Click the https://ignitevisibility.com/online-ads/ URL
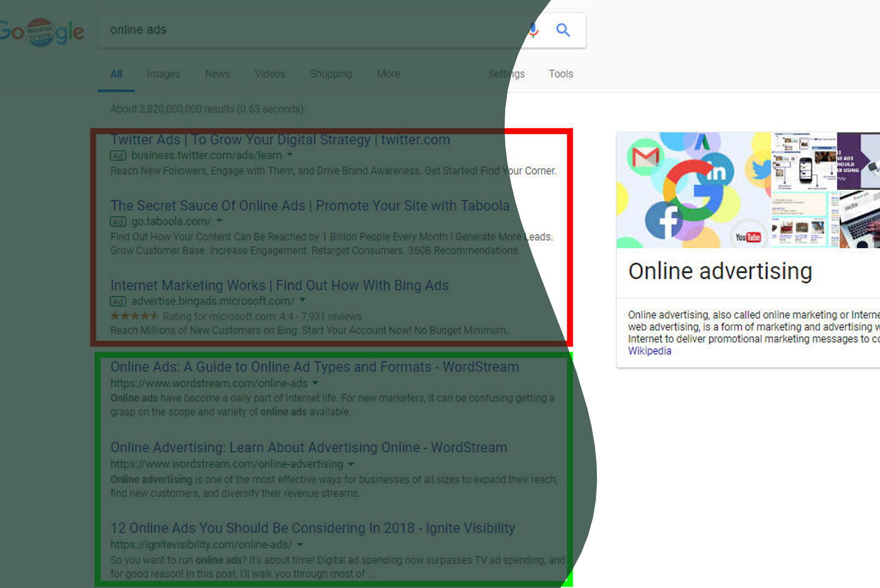880x588 pixels. [201, 544]
